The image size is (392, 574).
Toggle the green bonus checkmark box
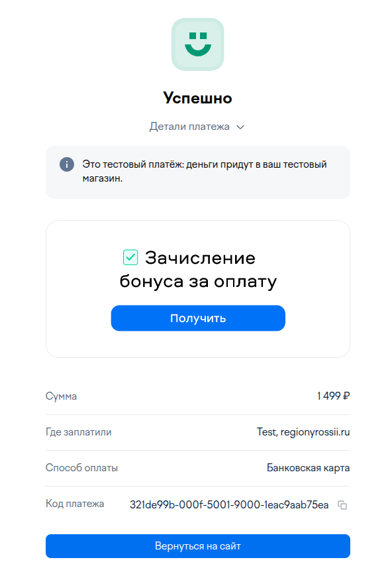(130, 257)
